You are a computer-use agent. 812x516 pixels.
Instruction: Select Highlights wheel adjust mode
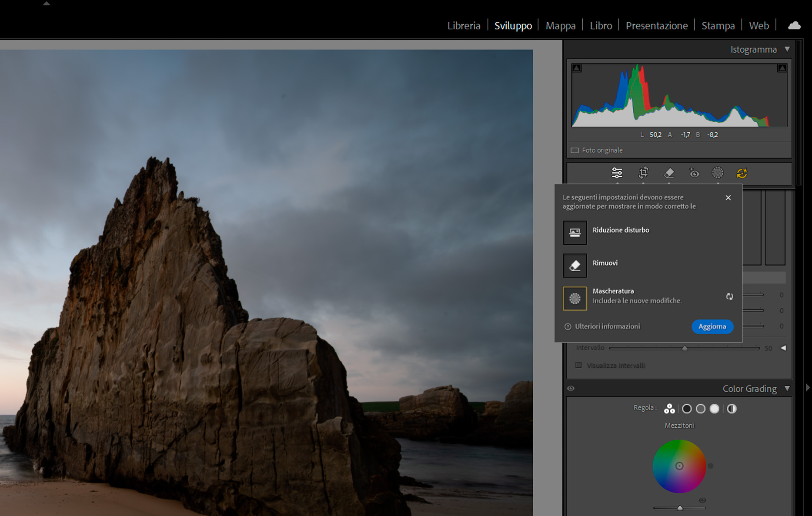[x=715, y=409]
